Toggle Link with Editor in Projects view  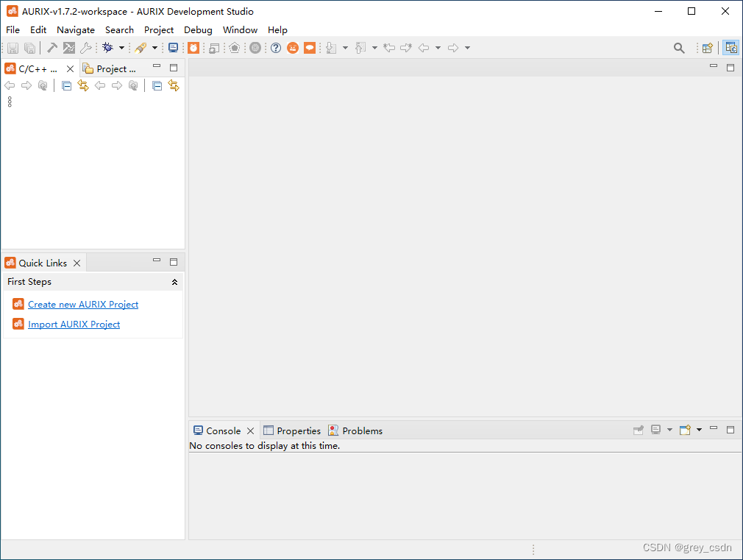point(173,85)
